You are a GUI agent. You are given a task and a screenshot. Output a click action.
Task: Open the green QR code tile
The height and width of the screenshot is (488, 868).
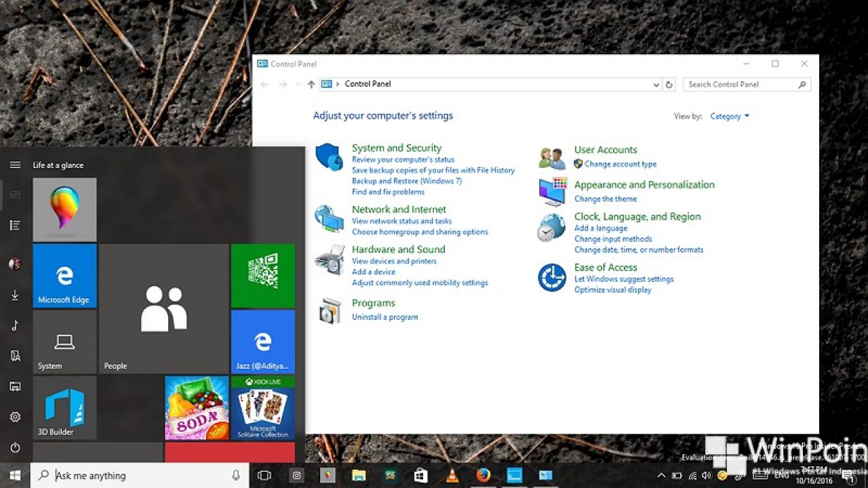263,276
